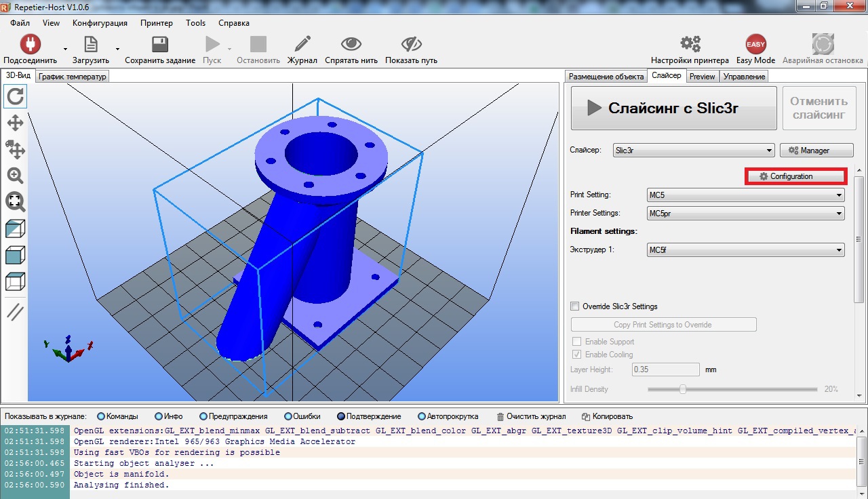Screen dimensions: 868x499
Task: Select the rotate view tool
Action: [x=15, y=97]
